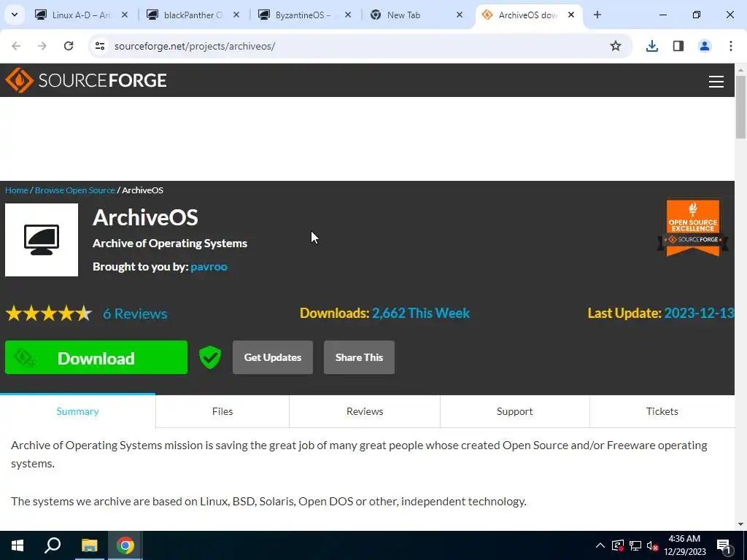Open the 6 Reviews link
747x560 pixels.
tap(135, 314)
